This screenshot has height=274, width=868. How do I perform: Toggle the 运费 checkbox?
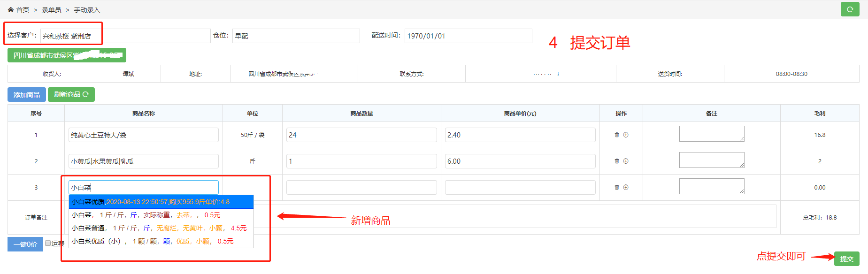[x=48, y=243]
